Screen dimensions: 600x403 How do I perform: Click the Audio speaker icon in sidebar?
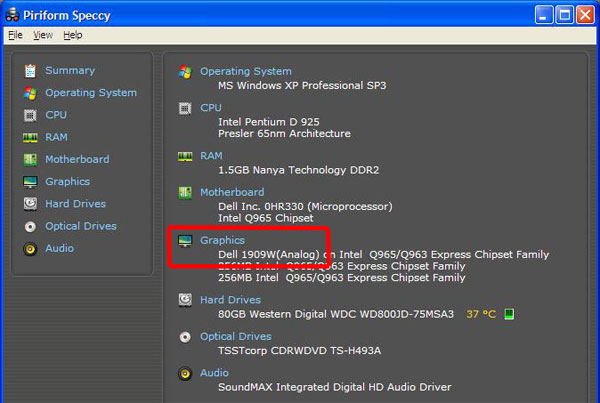click(x=30, y=249)
